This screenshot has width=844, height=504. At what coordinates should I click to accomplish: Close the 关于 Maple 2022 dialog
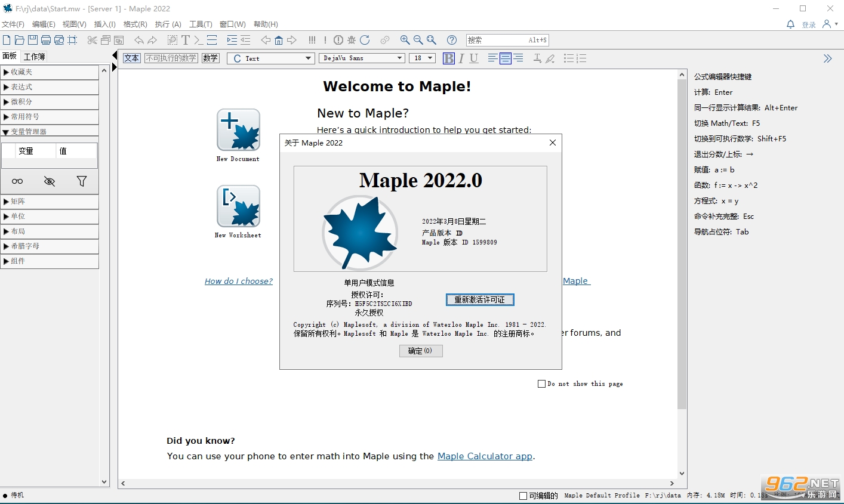[553, 143]
